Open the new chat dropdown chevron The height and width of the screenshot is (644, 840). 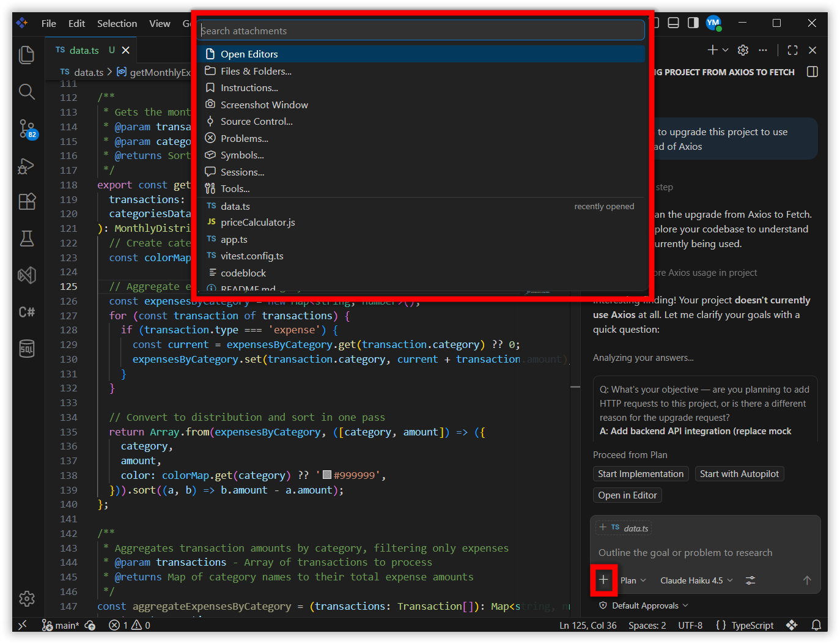pyautogui.click(x=726, y=50)
